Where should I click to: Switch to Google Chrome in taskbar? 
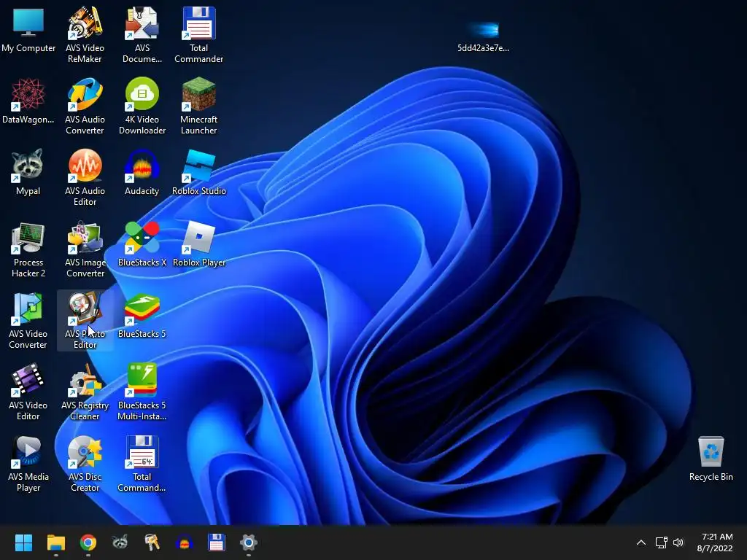tap(88, 542)
